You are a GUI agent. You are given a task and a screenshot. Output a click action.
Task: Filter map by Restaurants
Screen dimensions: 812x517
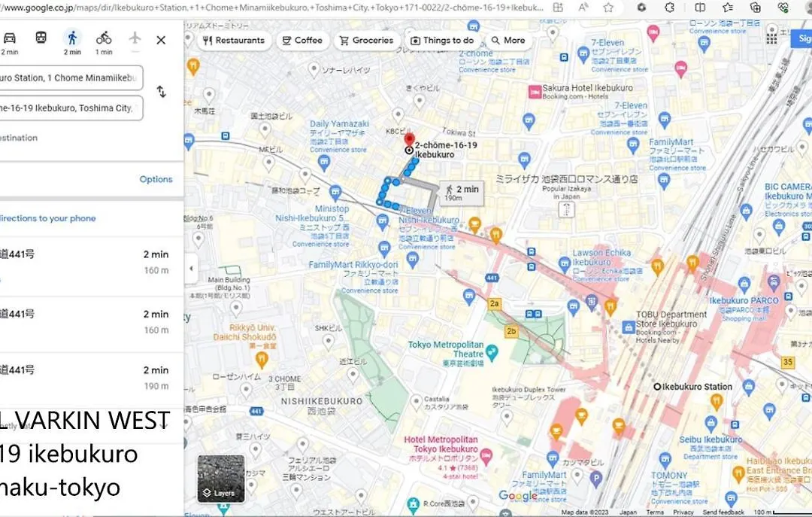tap(234, 41)
